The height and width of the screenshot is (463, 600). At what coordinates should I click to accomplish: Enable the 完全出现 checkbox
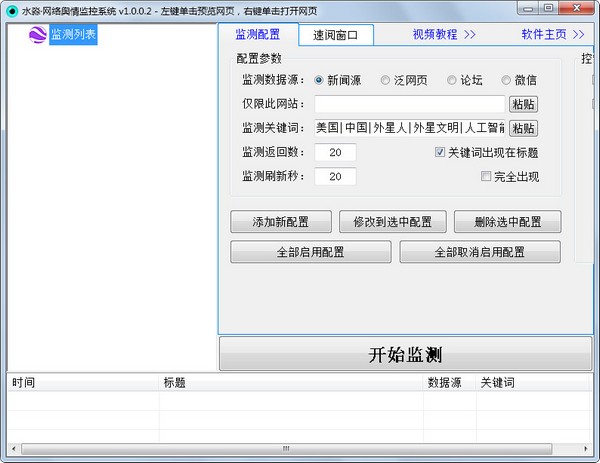(x=487, y=177)
